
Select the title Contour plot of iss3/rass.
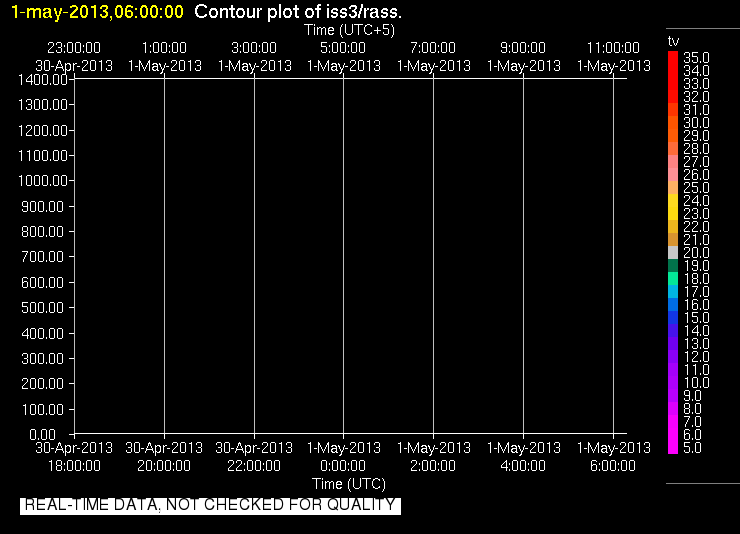click(x=298, y=12)
